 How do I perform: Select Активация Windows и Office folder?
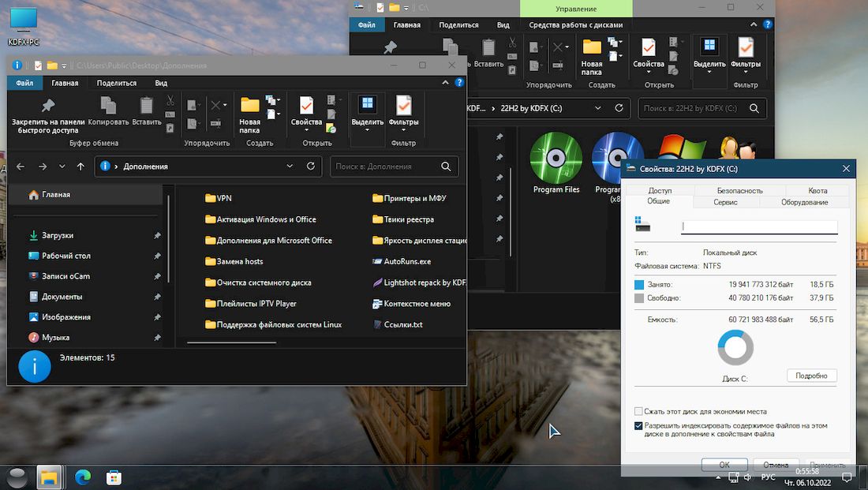point(260,219)
